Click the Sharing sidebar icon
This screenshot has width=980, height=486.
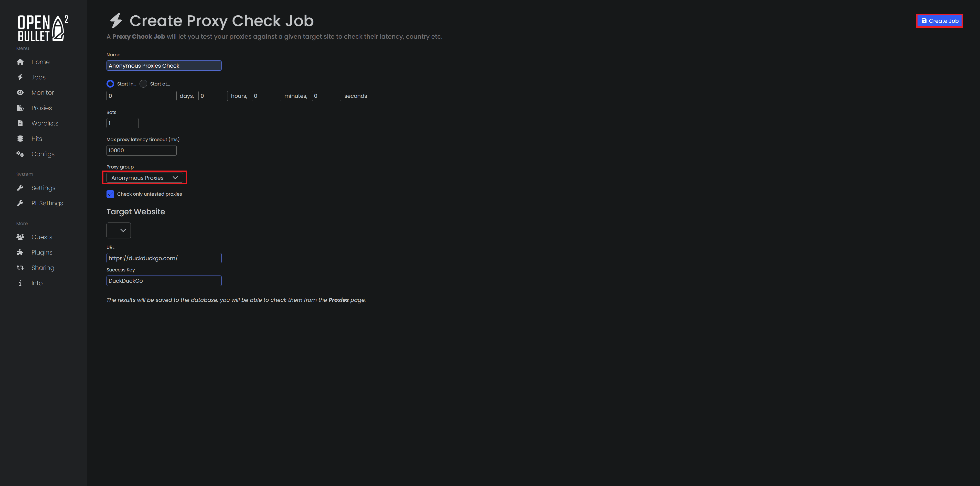20,268
